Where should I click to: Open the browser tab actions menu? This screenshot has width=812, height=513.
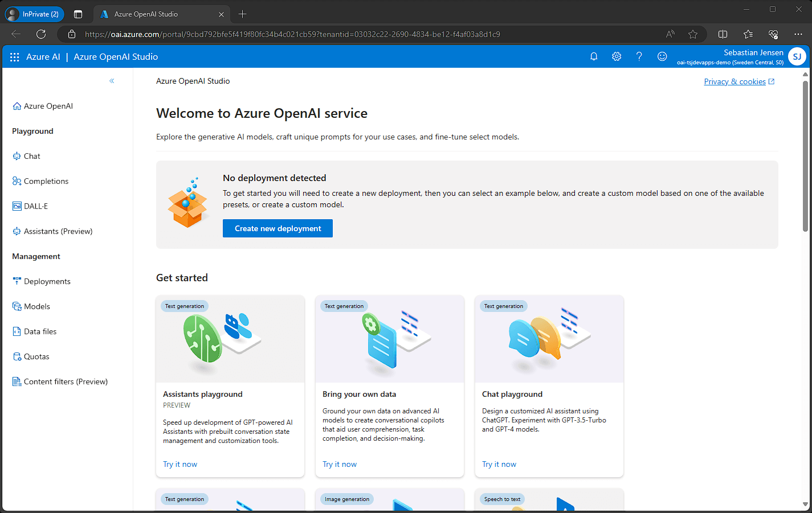(78, 14)
